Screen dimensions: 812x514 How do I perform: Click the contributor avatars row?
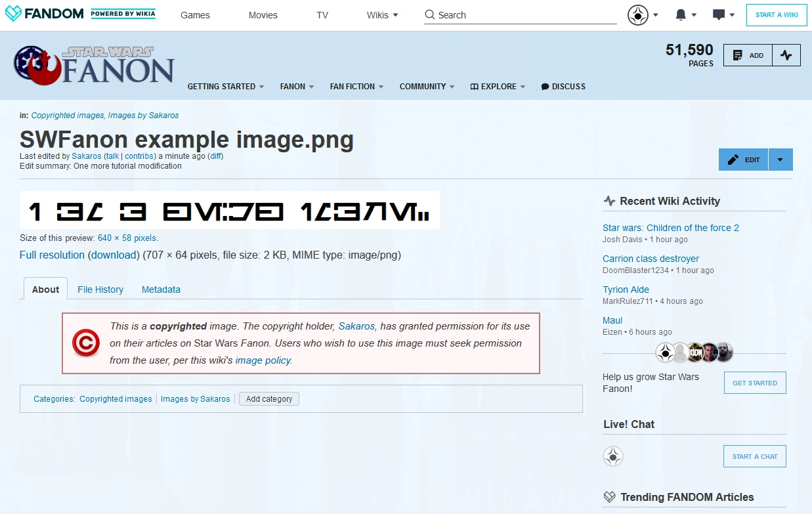pyautogui.click(x=694, y=353)
